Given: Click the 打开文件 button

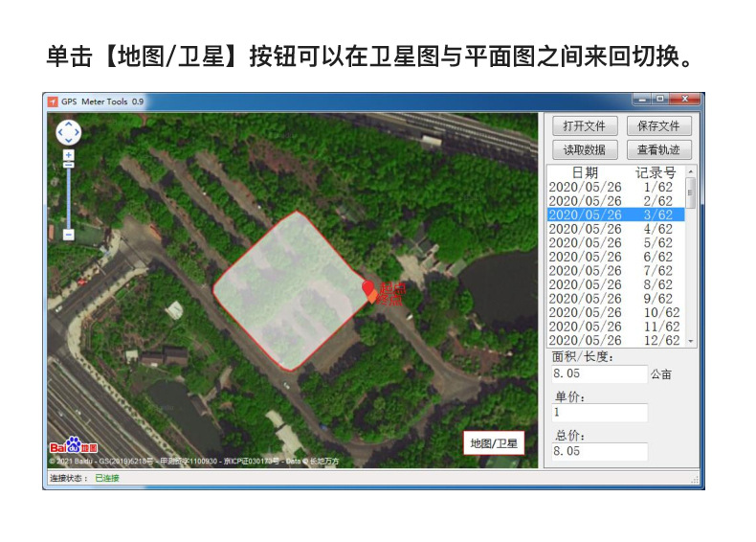Looking at the screenshot, I should 585,126.
